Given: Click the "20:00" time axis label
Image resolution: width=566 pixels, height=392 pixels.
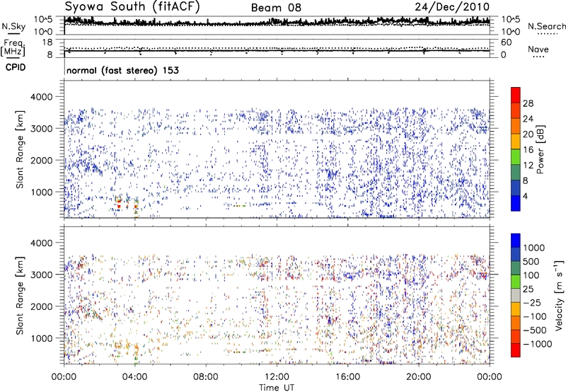Looking at the screenshot, I should pyautogui.click(x=418, y=377).
